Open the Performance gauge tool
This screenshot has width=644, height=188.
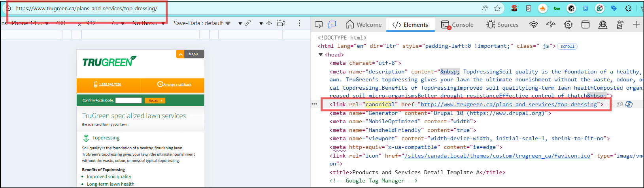pos(551,24)
